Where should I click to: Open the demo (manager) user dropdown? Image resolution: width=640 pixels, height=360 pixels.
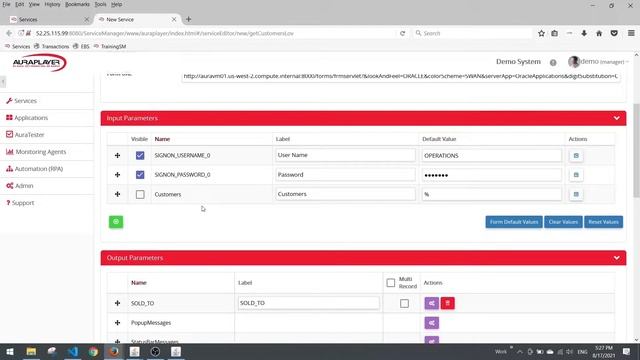tap(598, 62)
